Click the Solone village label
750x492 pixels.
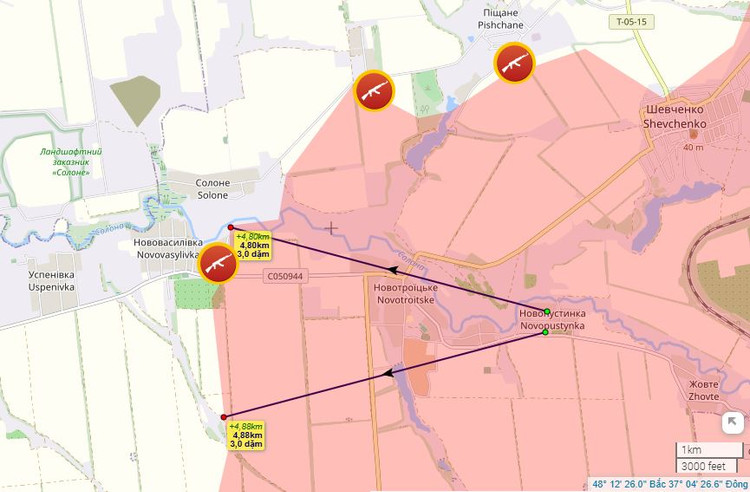click(x=213, y=189)
